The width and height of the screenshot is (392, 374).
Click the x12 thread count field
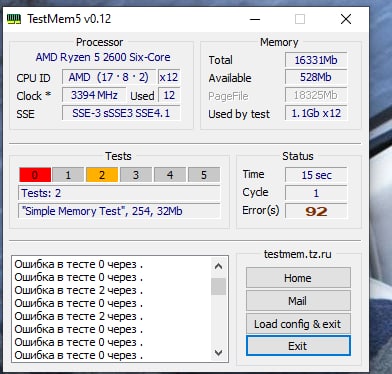click(x=169, y=77)
